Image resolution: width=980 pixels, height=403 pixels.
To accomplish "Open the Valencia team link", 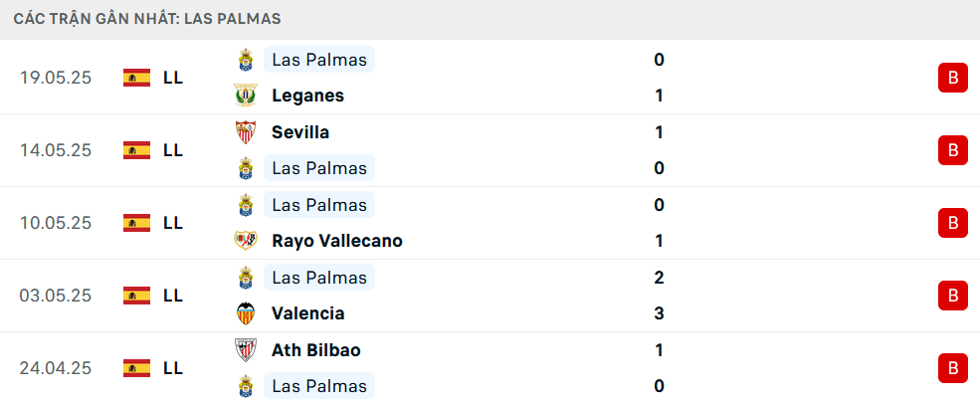I will [307, 313].
